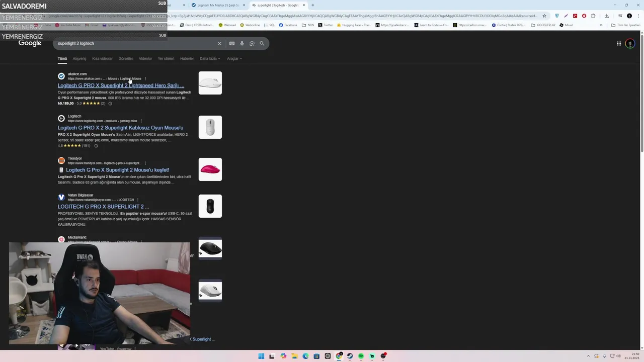Switch to the Videolar tab
This screenshot has width=644, height=362.
click(x=145, y=59)
